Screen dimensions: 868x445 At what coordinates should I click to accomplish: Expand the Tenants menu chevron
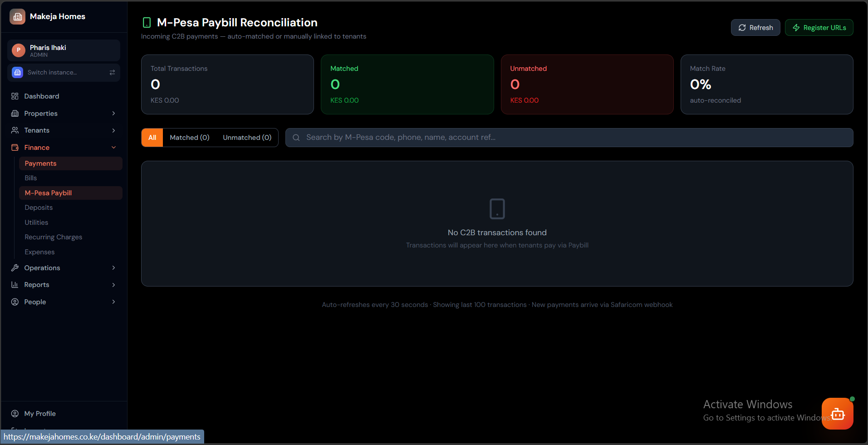pyautogui.click(x=113, y=130)
